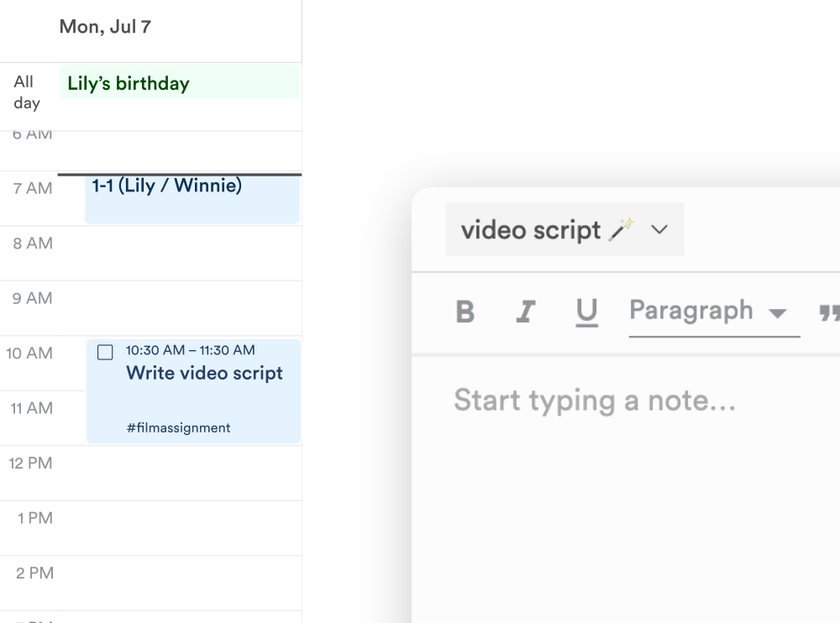The width and height of the screenshot is (840, 623).
Task: Select the Mon, Jul 7 date header
Action: pos(105,27)
